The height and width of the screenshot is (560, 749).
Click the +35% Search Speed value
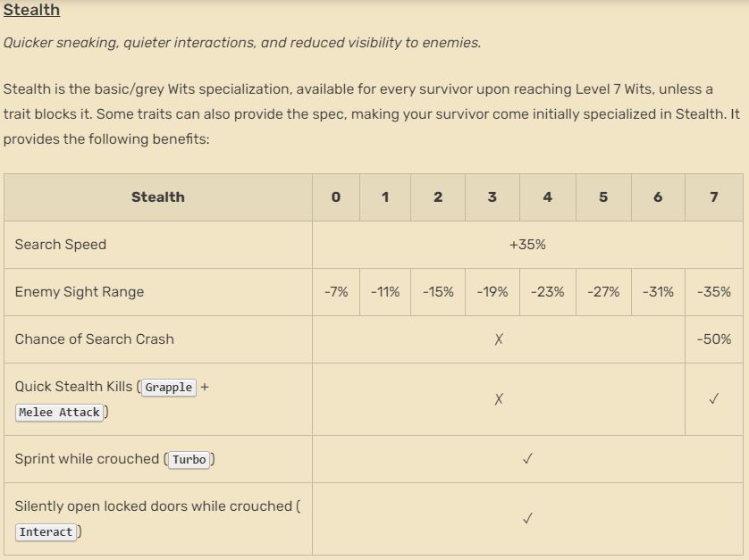tap(527, 245)
